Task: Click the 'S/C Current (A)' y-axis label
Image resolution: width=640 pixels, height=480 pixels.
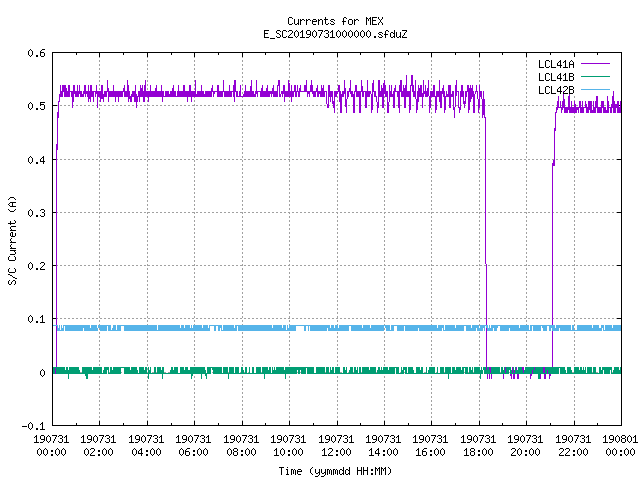Action: [x=12, y=240]
